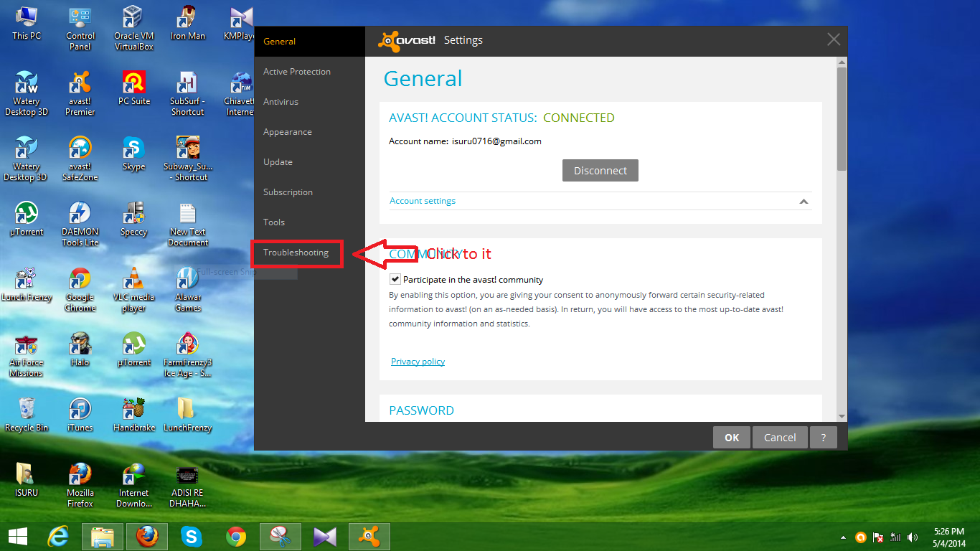Close the avast Settings window
The image size is (980, 551).
tap(834, 40)
